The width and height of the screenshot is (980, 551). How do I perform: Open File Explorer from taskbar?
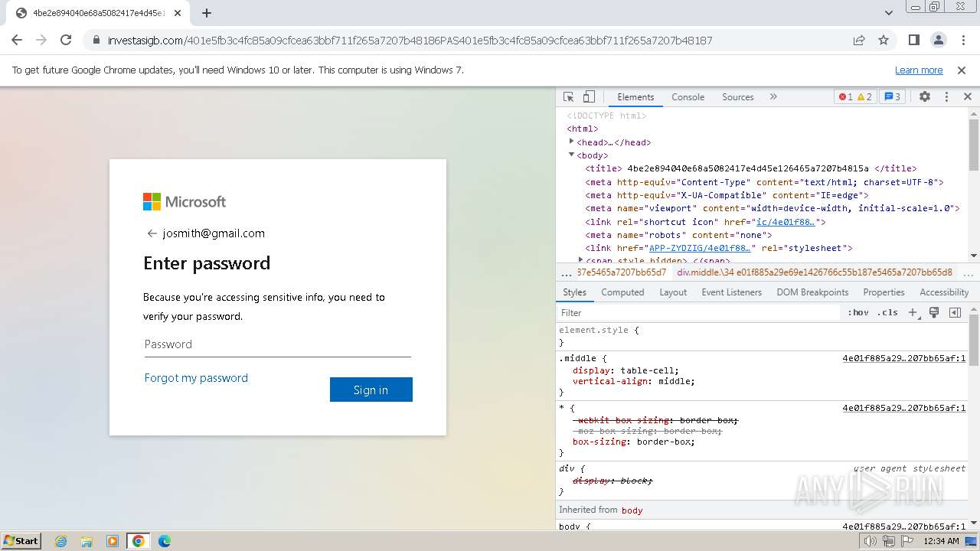(87, 541)
